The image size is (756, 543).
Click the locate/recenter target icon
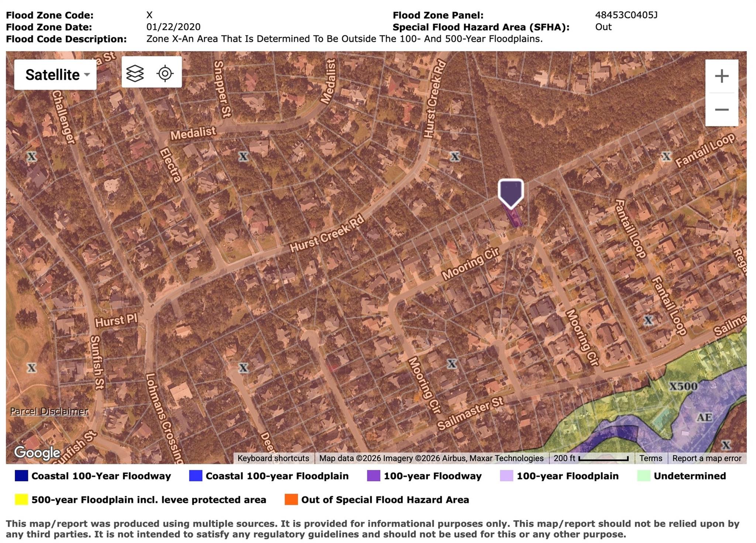click(165, 73)
